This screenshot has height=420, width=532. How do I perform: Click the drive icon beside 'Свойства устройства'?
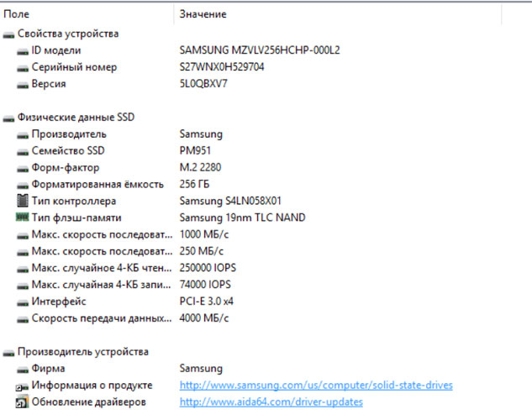8,35
